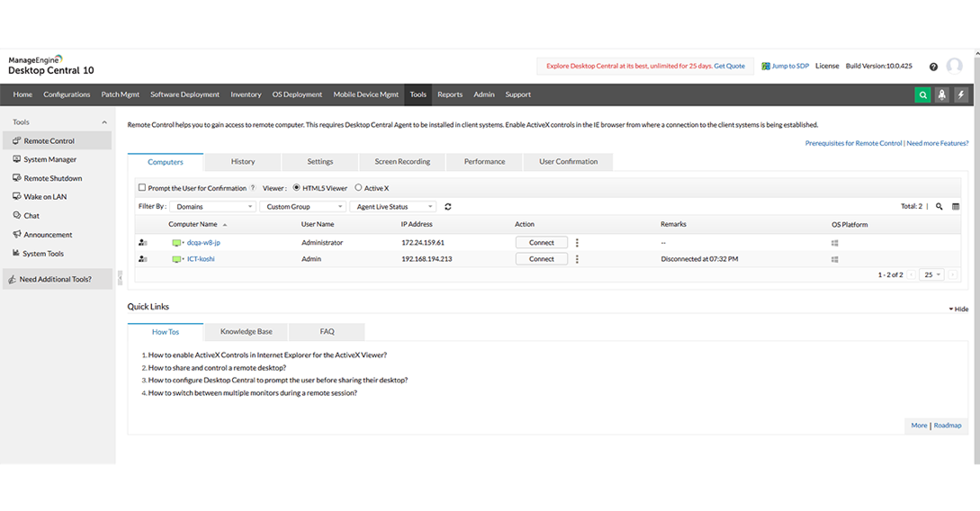Image resolution: width=980 pixels, height=511 pixels.
Task: Open the column chooser grid icon
Action: click(x=956, y=206)
